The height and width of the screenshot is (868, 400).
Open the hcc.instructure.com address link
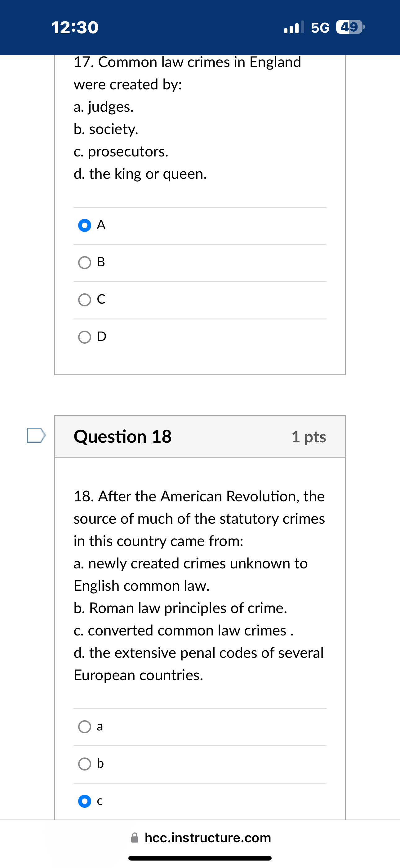(x=208, y=837)
